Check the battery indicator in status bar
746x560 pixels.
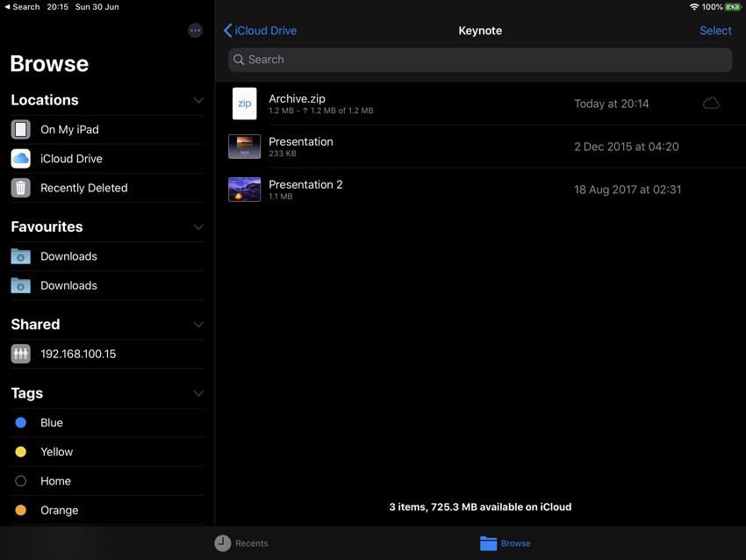pyautogui.click(x=733, y=7)
